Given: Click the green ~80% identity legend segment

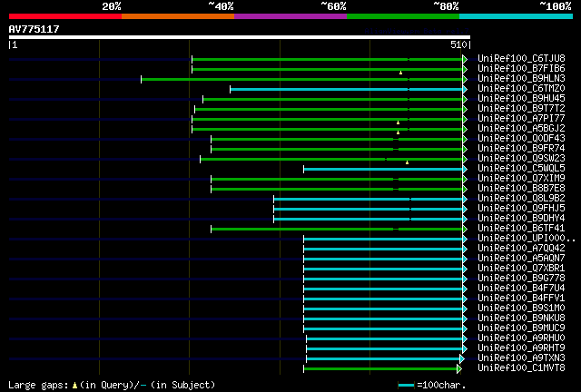Looking at the screenshot, I should (403, 16).
